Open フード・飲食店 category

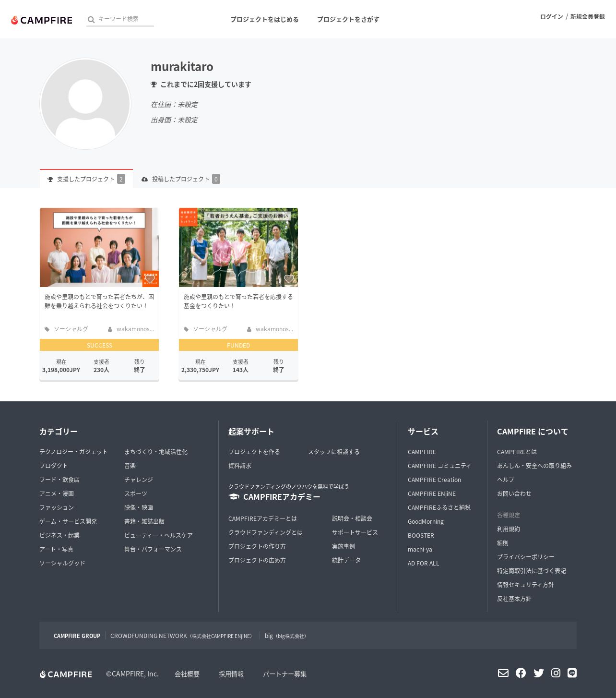[x=59, y=480]
